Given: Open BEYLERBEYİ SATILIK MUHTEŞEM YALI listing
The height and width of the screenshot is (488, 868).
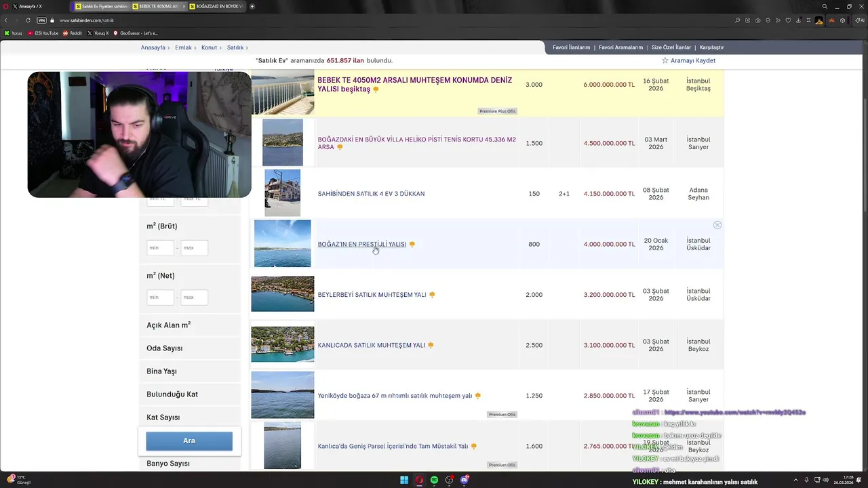Looking at the screenshot, I should 372,295.
